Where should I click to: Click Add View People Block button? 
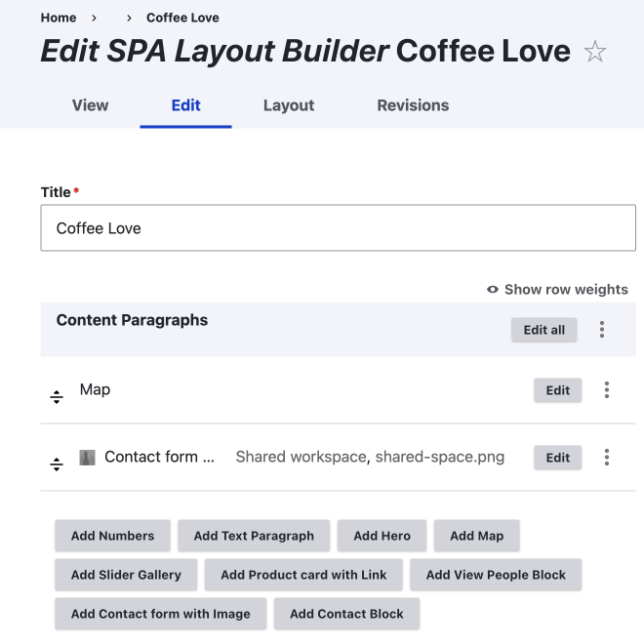tap(496, 575)
